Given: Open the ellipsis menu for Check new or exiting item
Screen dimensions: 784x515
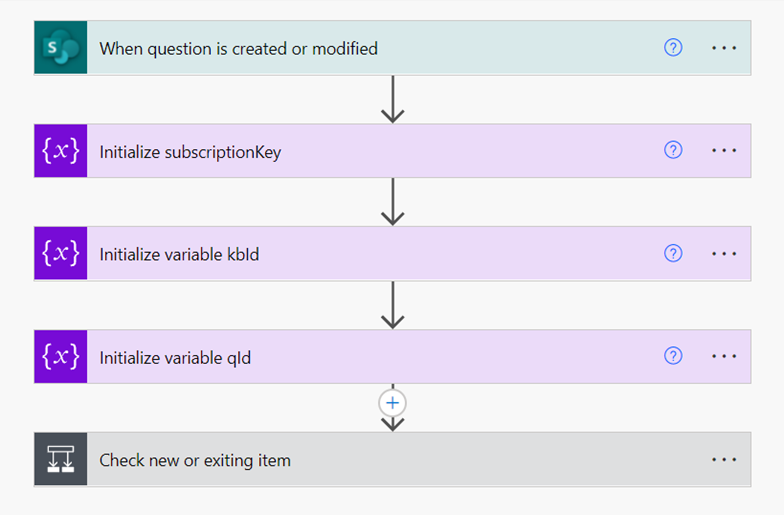Looking at the screenshot, I should click(x=724, y=460).
